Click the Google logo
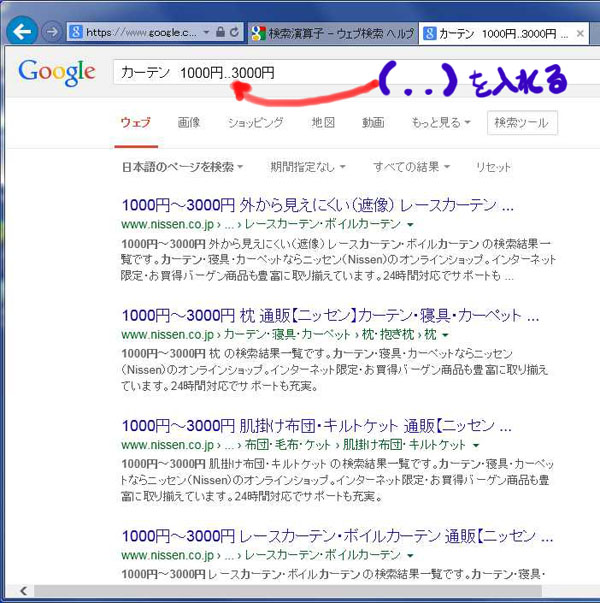Screen dimensions: 600x603 click(57, 72)
